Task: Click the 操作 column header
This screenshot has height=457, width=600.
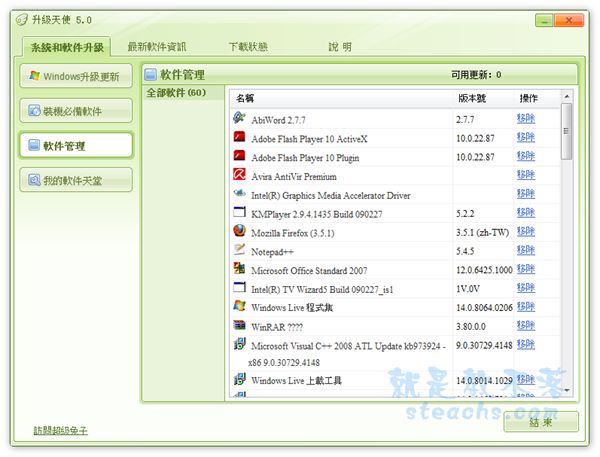Action: point(537,98)
